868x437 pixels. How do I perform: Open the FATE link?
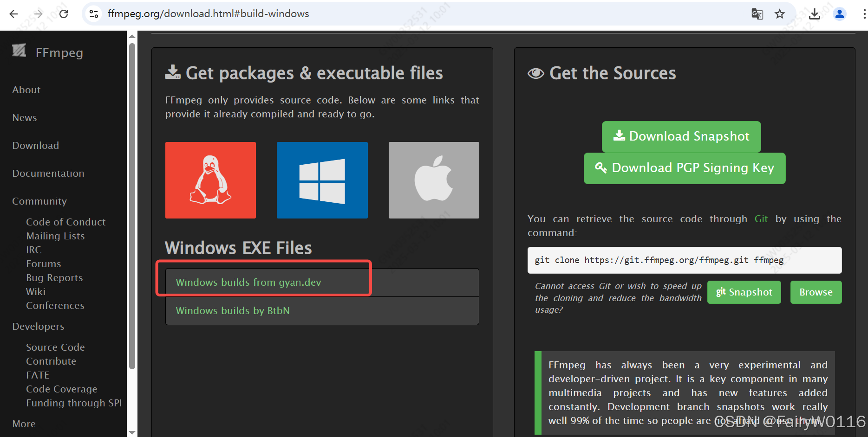(x=38, y=375)
